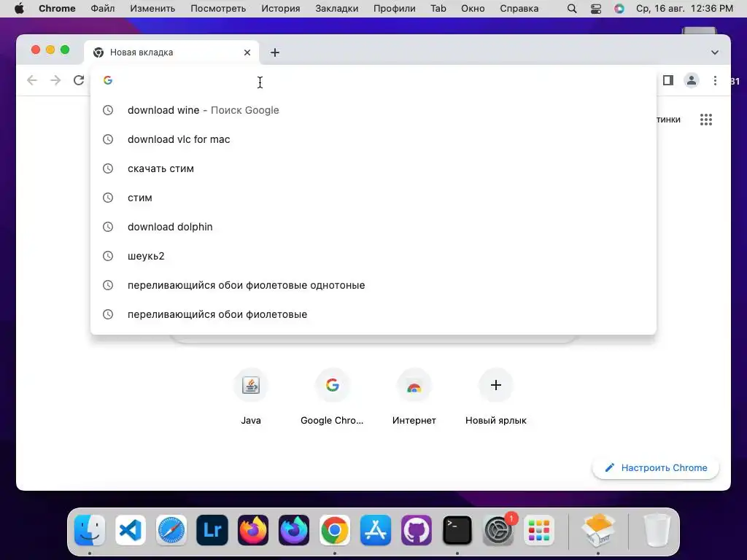Screen dimensions: 747x560
Task: Toggle the Chrome side panel icon
Action: (x=668, y=80)
